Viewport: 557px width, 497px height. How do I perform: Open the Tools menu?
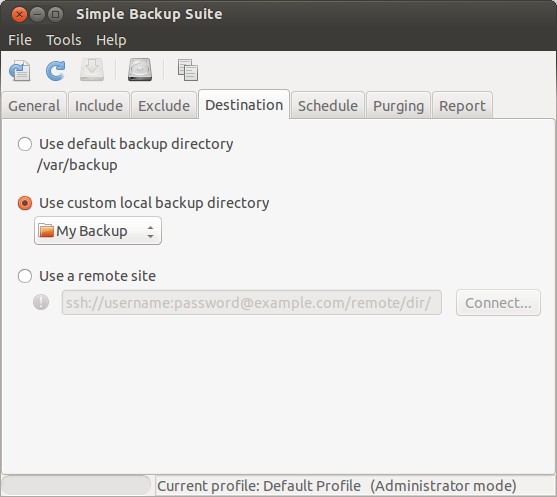tap(64, 40)
